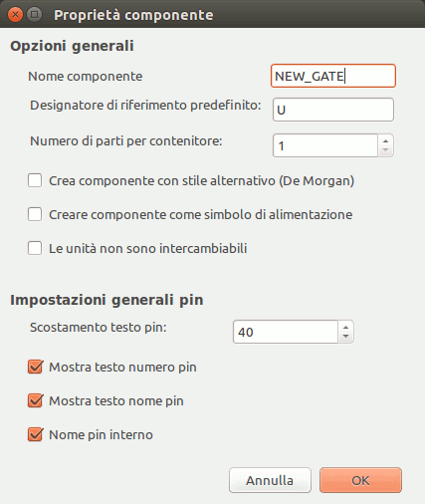The image size is (425, 504).
Task: Click the Designatore di riferimento predefinito field
Action: coord(333,110)
